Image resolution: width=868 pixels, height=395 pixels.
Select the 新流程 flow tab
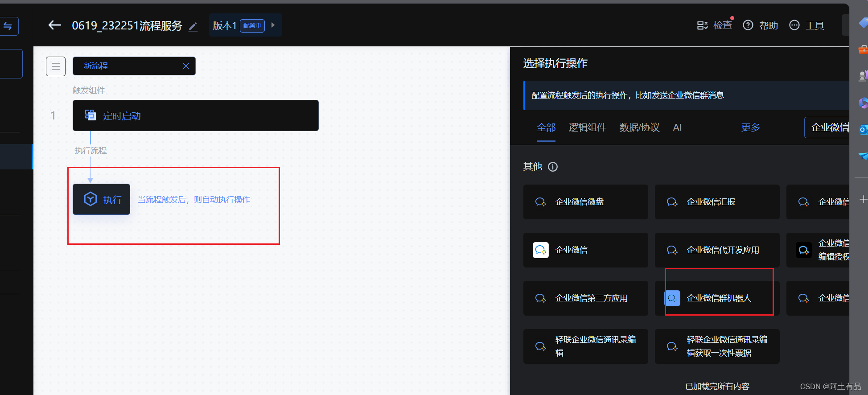click(134, 66)
